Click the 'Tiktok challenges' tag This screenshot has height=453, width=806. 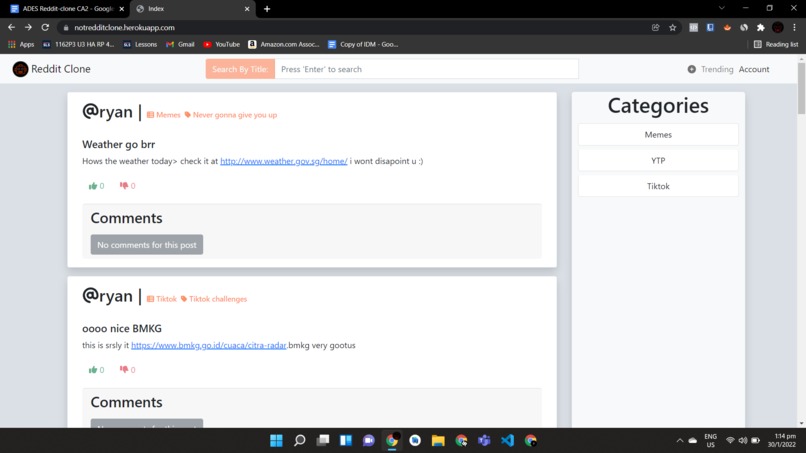click(214, 299)
